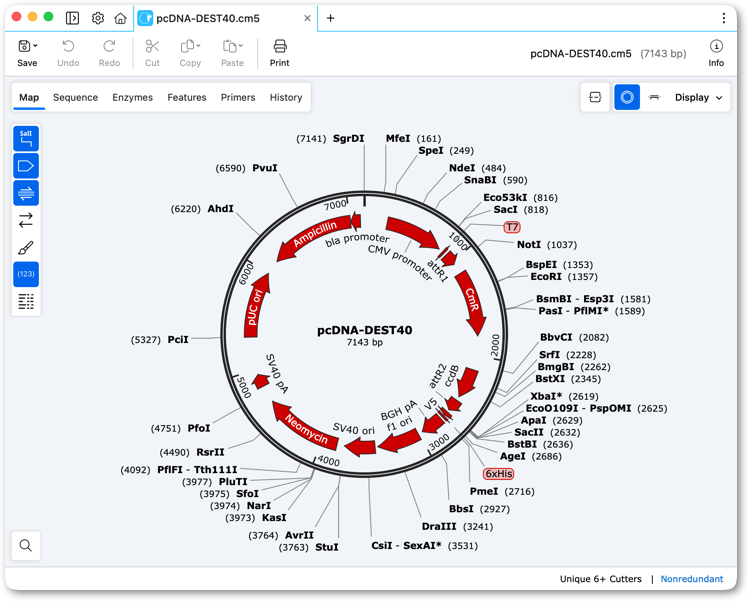The width and height of the screenshot is (748, 601).
Task: Select the PciI enzyme label
Action: [x=178, y=340]
